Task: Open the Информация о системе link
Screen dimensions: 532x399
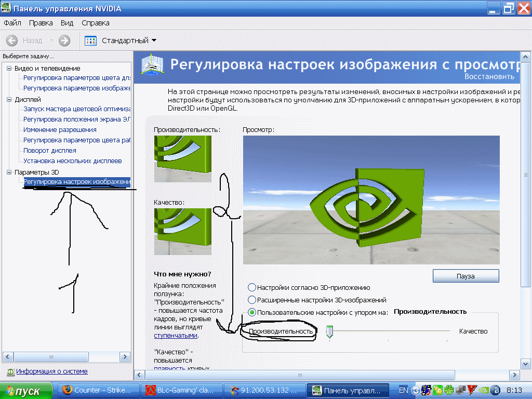Action: click(52, 371)
